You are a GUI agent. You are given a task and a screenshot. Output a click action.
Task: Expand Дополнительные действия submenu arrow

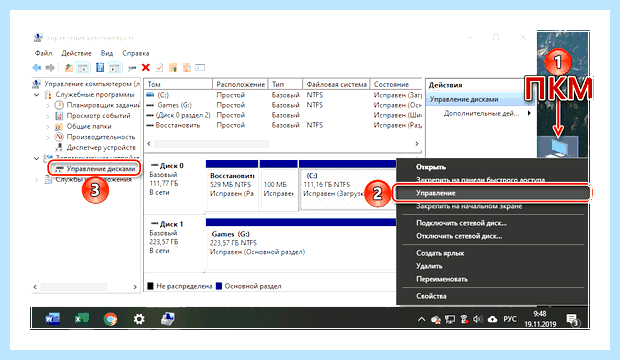529,114
